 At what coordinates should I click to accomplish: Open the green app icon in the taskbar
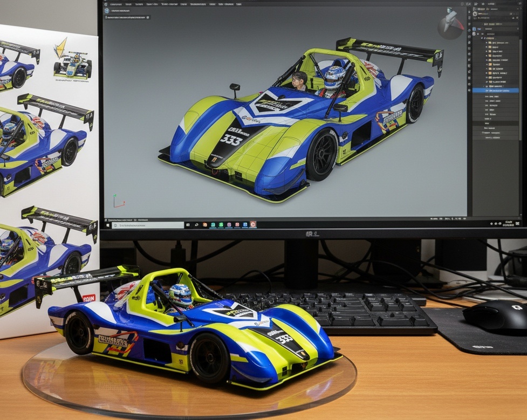click(x=221, y=225)
